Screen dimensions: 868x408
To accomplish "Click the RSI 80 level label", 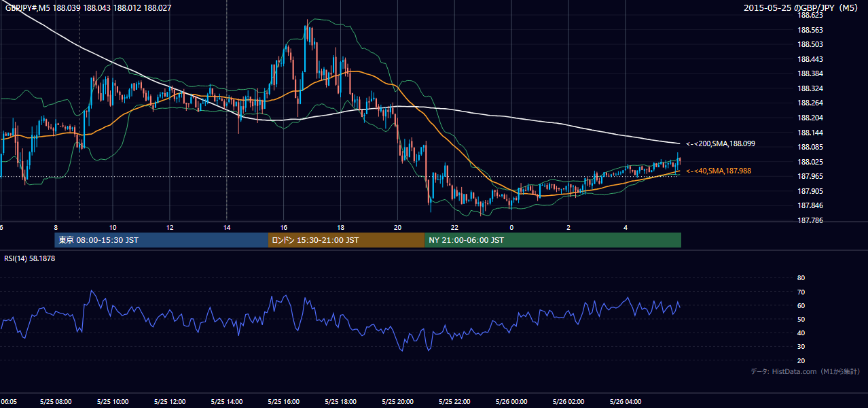I will (x=801, y=278).
